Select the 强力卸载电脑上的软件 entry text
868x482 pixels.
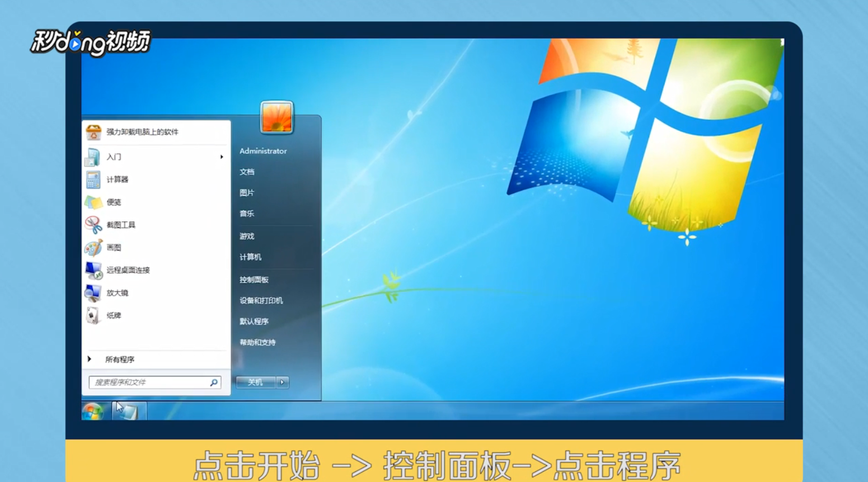click(142, 132)
